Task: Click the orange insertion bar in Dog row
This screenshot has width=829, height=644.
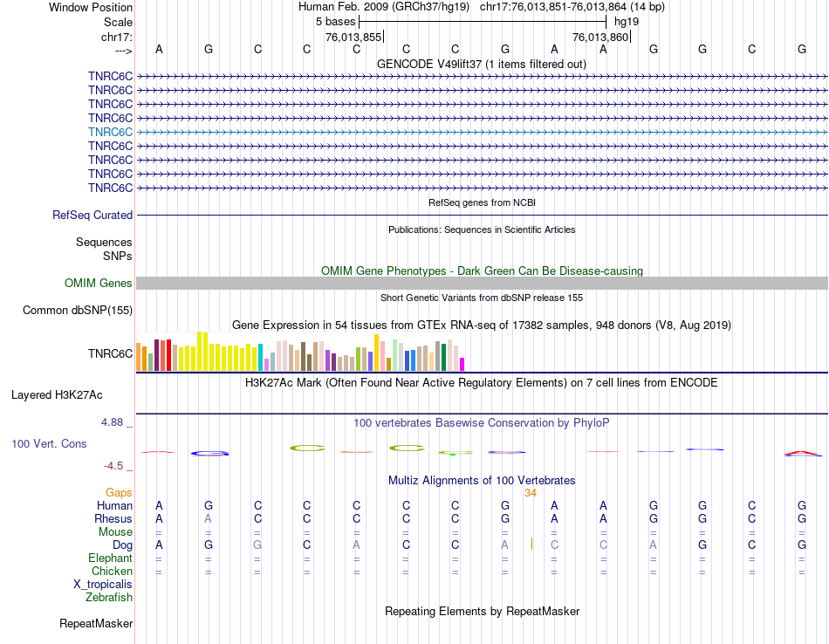Action: point(532,544)
